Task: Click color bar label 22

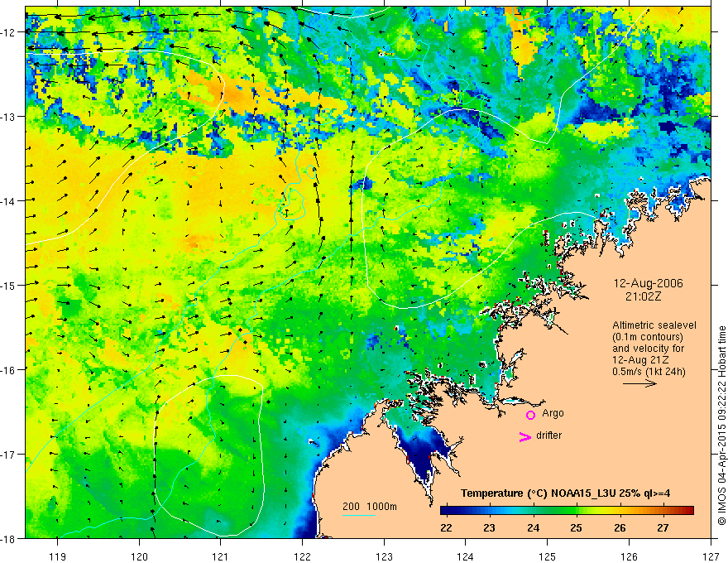Action: pyautogui.click(x=446, y=527)
